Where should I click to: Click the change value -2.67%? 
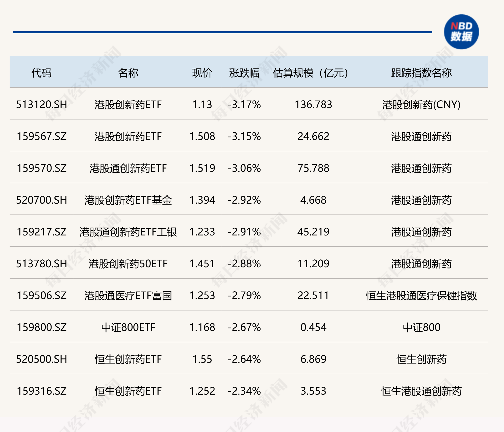click(x=244, y=327)
